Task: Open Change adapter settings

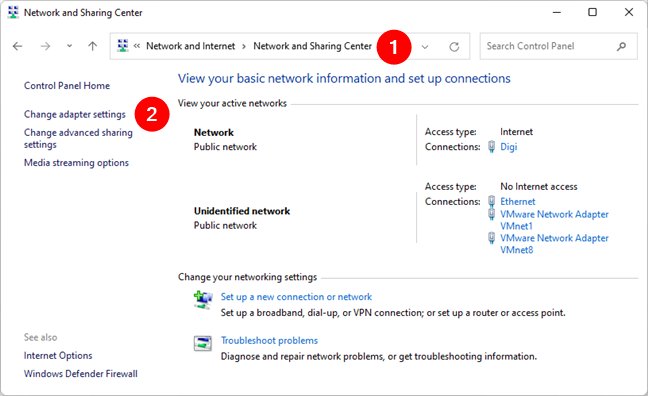Action: click(74, 115)
